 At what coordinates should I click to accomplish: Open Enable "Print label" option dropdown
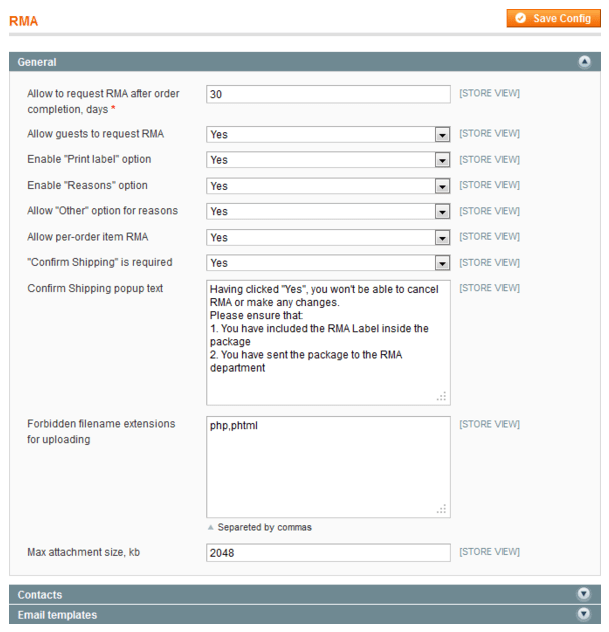[328, 160]
